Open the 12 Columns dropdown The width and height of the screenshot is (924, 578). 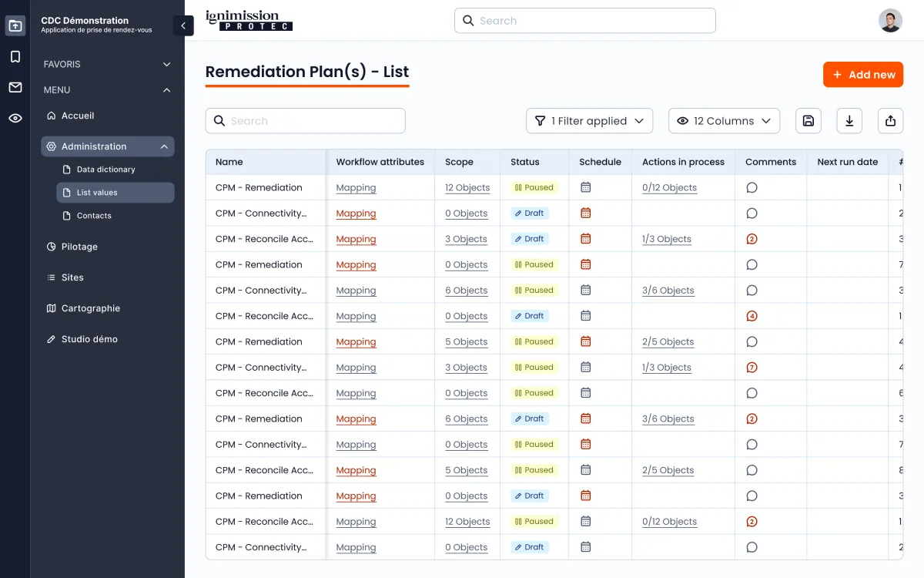click(x=724, y=121)
